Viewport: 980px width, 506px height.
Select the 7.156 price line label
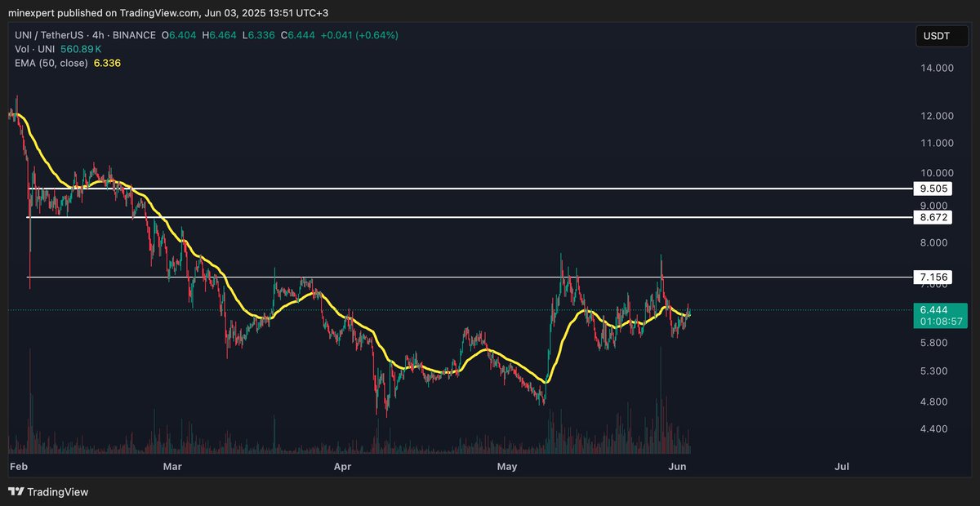(932, 277)
